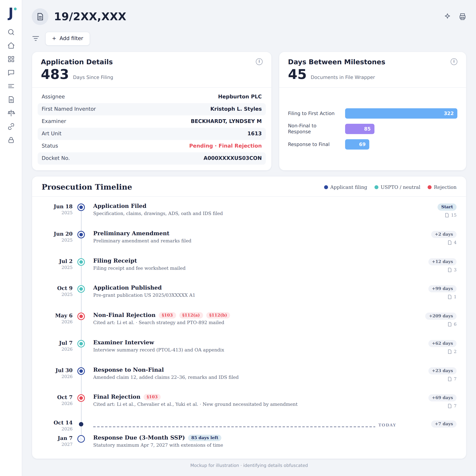The image size is (476, 476).
Task: Select the Application Filed timeline marker
Action: point(81,207)
